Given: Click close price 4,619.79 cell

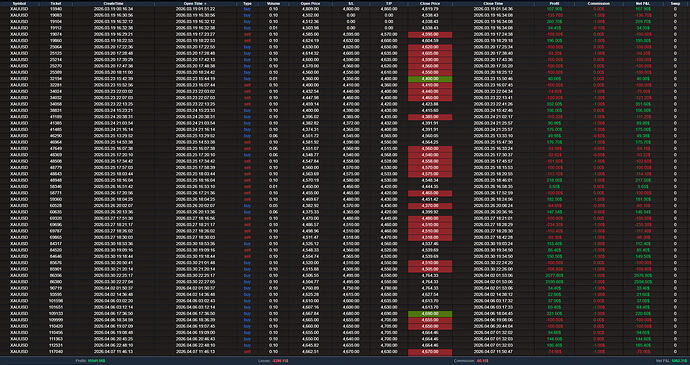Looking at the screenshot, I should pos(430,8).
